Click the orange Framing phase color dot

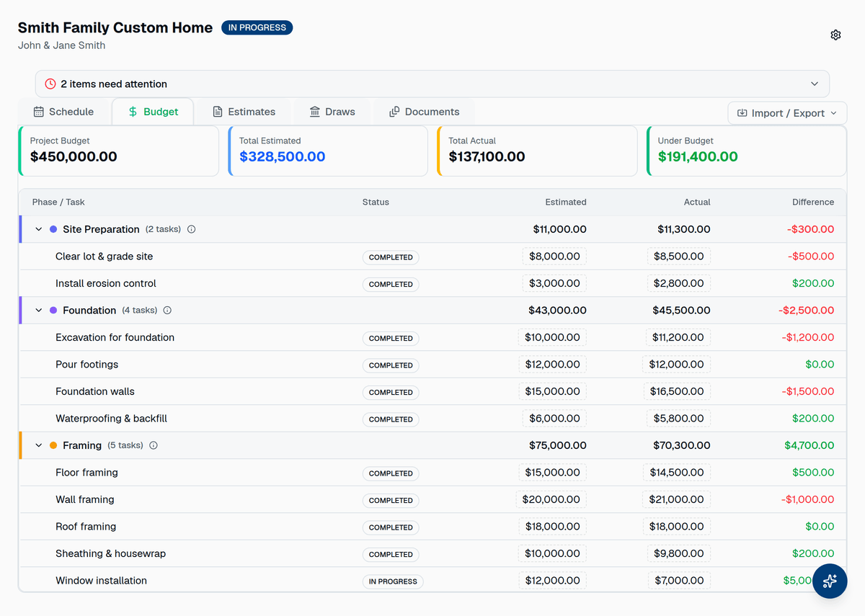click(x=53, y=445)
